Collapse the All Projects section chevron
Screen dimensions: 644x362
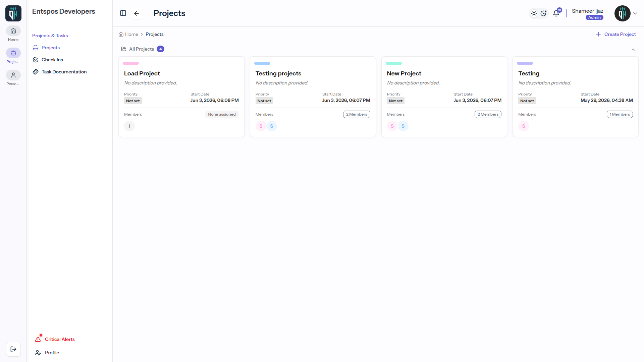633,50
